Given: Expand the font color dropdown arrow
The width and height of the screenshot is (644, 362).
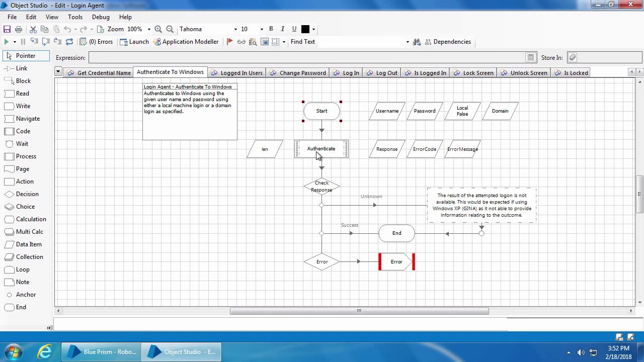Looking at the screenshot, I should point(313,29).
